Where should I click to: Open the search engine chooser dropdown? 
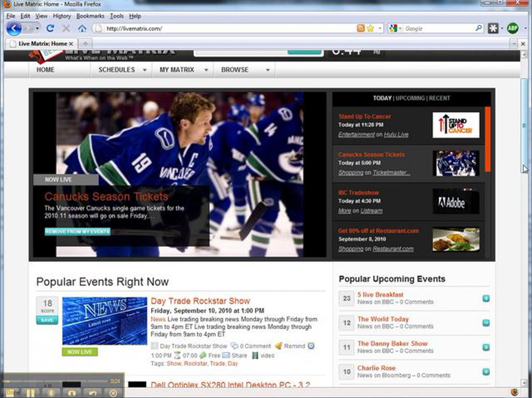pyautogui.click(x=400, y=29)
